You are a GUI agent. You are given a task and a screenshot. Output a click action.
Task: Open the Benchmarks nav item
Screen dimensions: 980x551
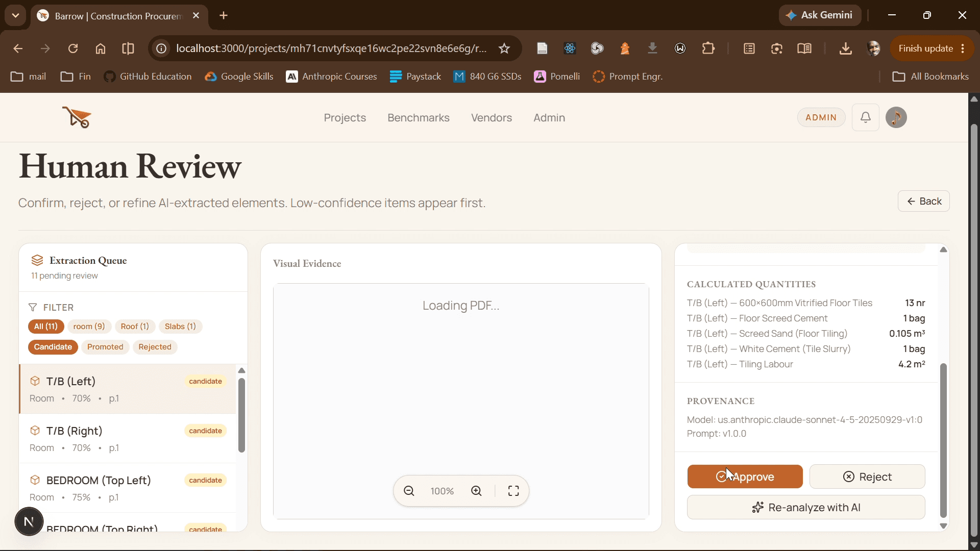pos(419,118)
